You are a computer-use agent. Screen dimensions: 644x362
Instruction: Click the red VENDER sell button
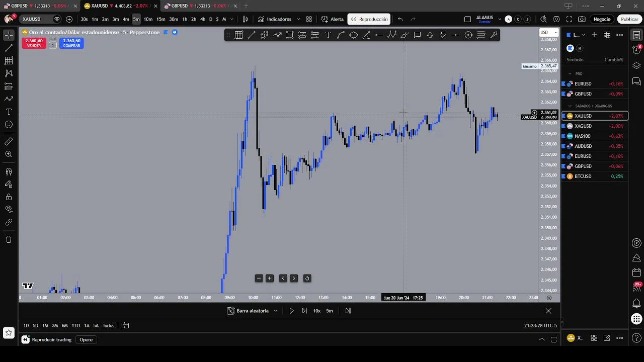tap(34, 43)
